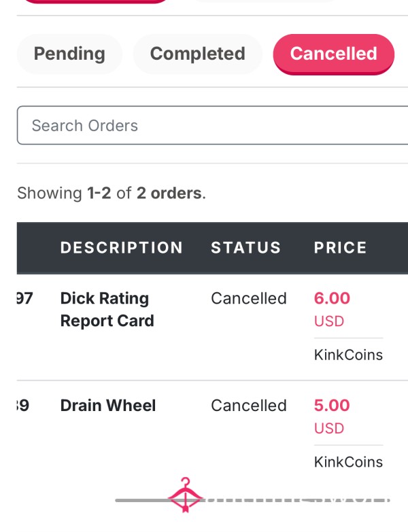This screenshot has width=408, height=532.
Task: Click the 6.00 USD price
Action: pyautogui.click(x=332, y=309)
